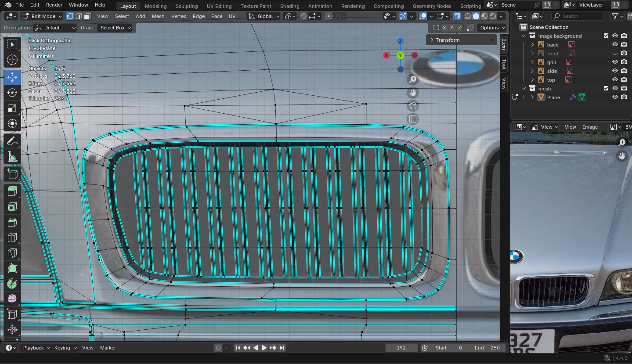This screenshot has width=632, height=364.
Task: Open the Select Box drag option
Action: (115, 28)
